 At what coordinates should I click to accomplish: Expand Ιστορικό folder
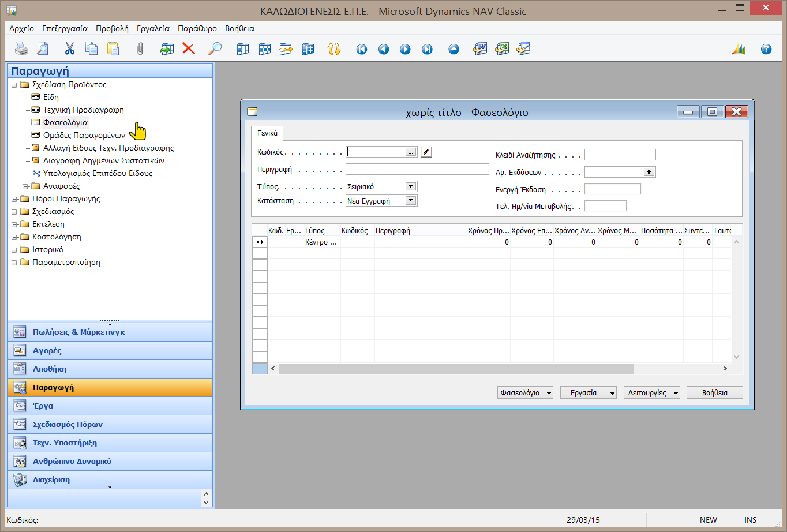pyautogui.click(x=14, y=250)
